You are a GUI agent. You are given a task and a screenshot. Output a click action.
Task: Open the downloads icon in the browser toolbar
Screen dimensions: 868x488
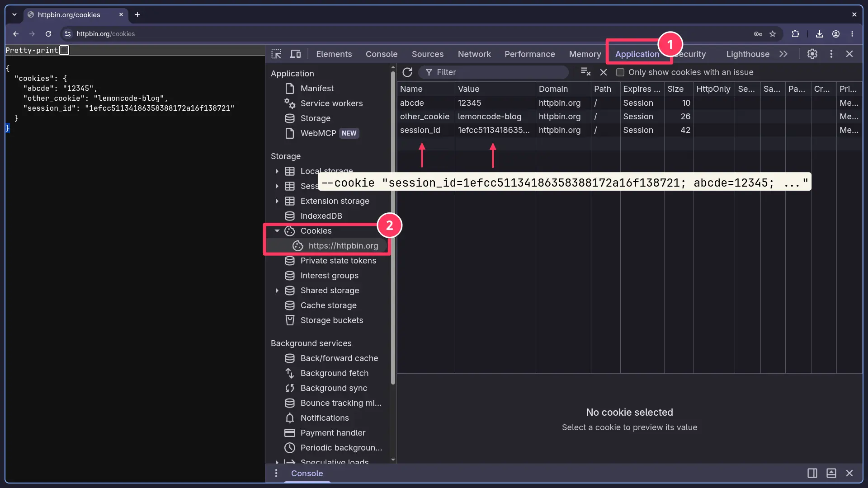(819, 34)
